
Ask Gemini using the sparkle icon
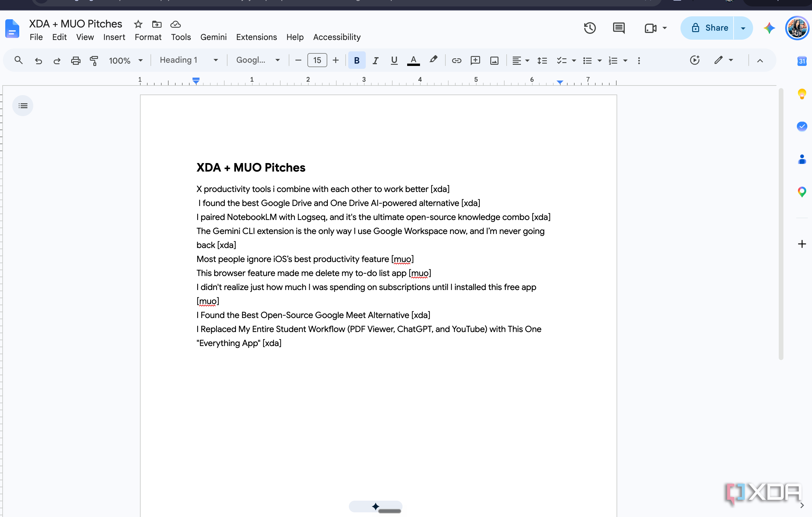pos(769,28)
